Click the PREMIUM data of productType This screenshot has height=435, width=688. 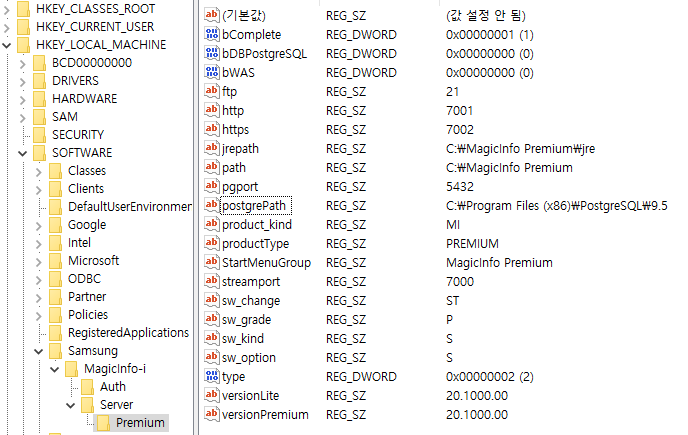pos(472,244)
